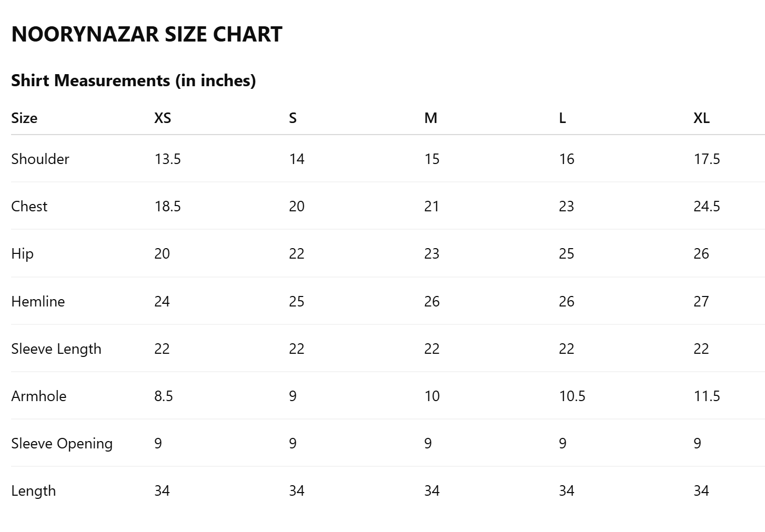Click the XL hemline value 27
The height and width of the screenshot is (532, 765).
(x=701, y=301)
